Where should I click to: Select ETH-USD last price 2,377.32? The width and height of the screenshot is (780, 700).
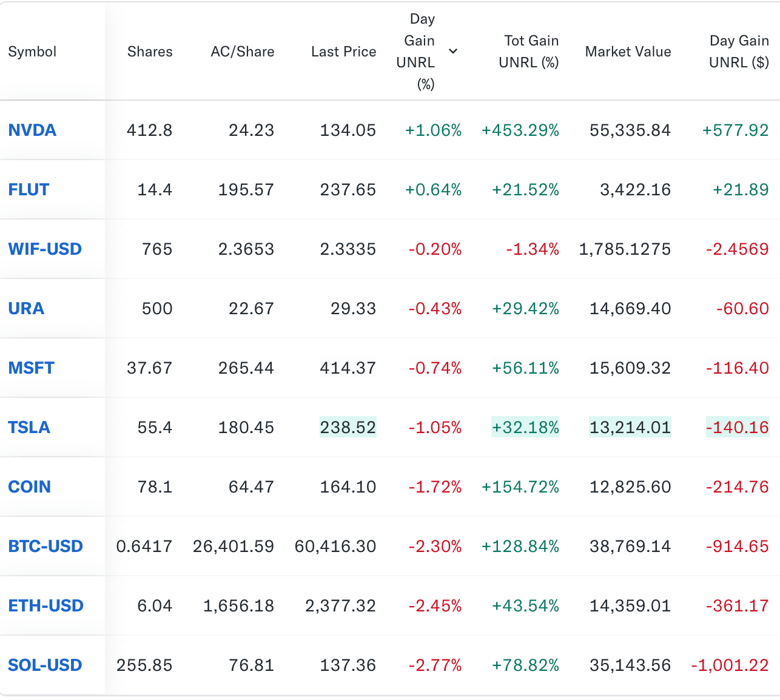coord(341,606)
